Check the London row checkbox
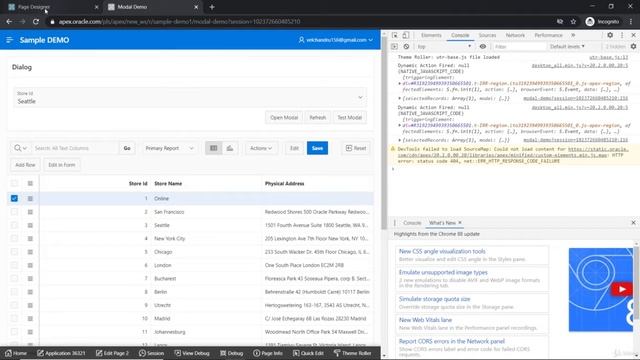This screenshot has height=360, width=640. pyautogui.click(x=14, y=265)
